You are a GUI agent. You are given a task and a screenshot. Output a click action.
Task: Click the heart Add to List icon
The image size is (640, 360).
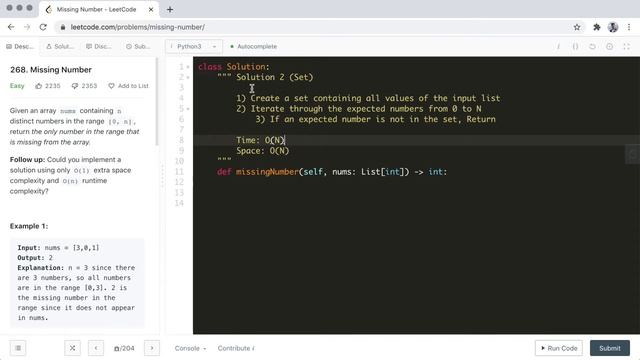point(111,86)
